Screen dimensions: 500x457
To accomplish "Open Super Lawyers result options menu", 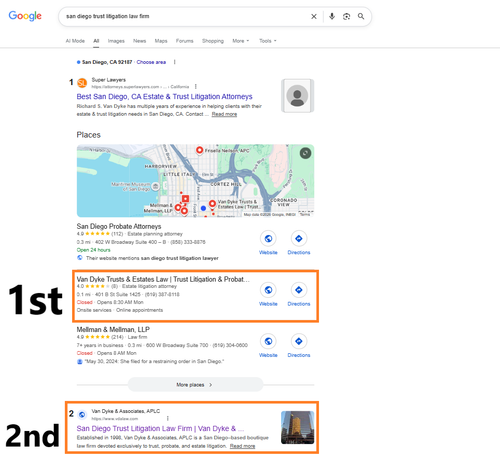I will (196, 87).
